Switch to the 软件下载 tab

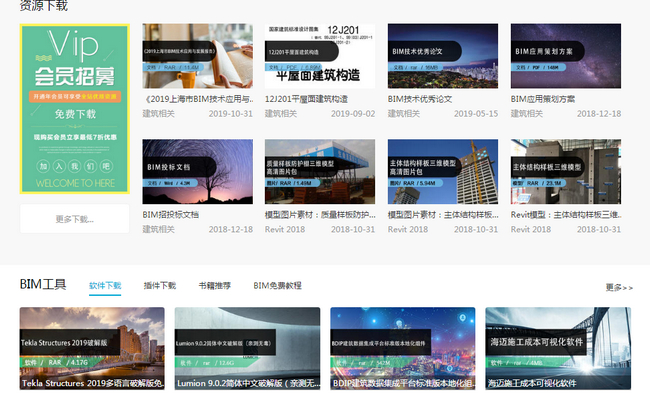click(x=105, y=286)
